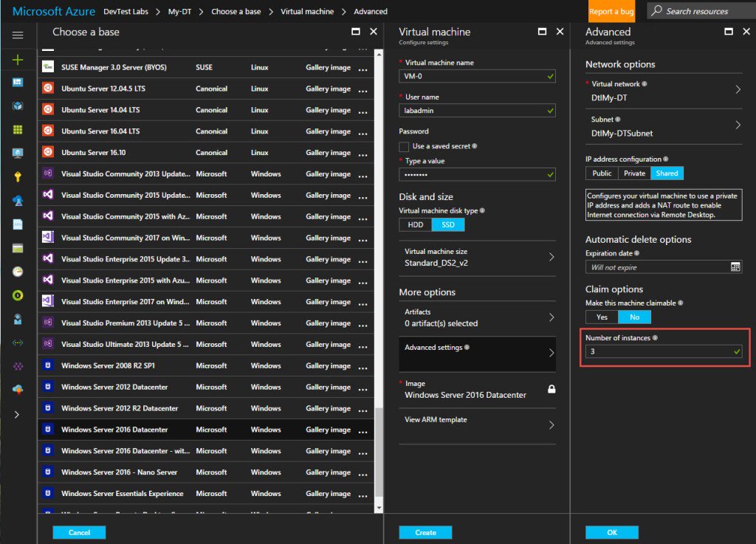
Task: Click the Create button for the virtual machine
Action: point(425,532)
